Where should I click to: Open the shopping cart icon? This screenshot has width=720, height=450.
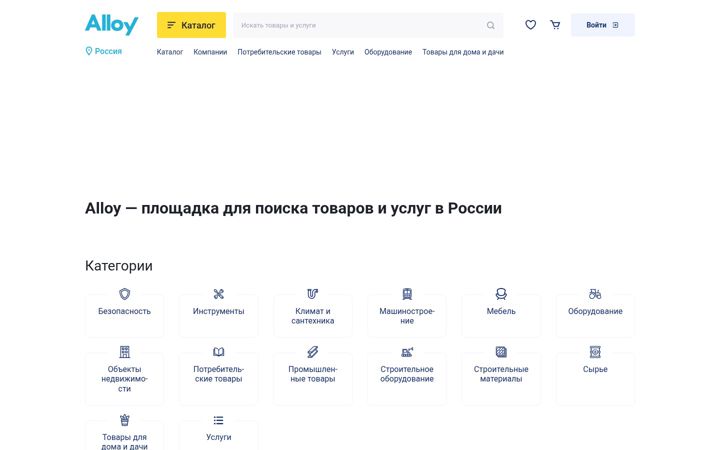(x=555, y=25)
